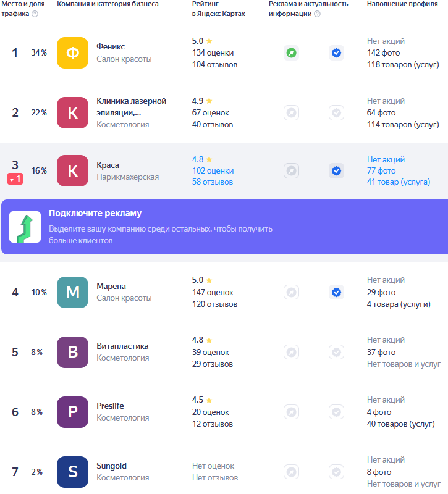Click the company name 'Марена'
Viewport: 448px width, 494px height.
[x=111, y=286]
